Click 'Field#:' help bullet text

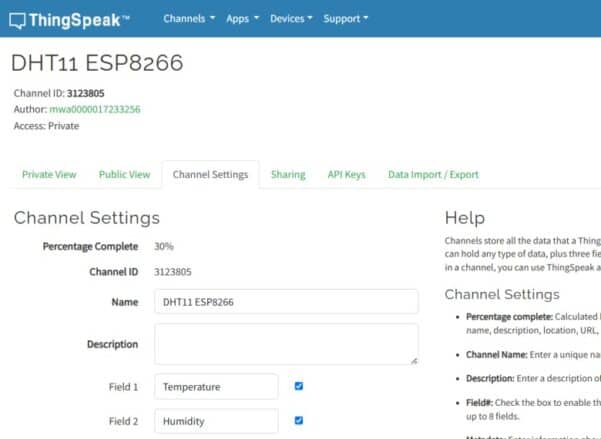click(x=479, y=403)
